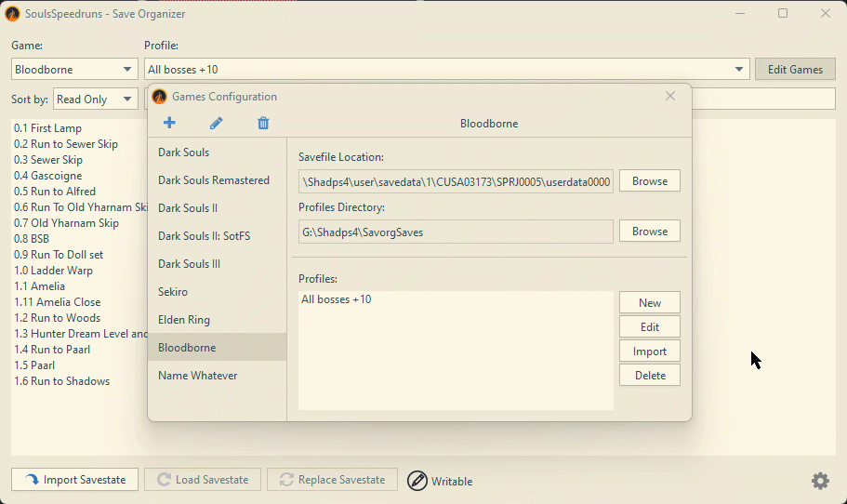
Task: Toggle the Writable read-only status
Action: 440,481
